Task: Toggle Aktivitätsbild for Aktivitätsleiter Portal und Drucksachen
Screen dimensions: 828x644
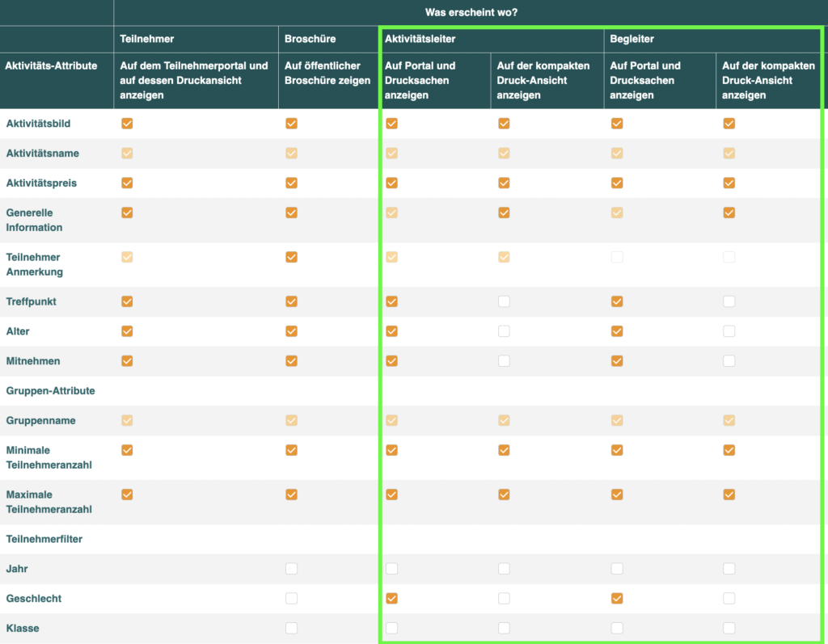Action: click(392, 124)
